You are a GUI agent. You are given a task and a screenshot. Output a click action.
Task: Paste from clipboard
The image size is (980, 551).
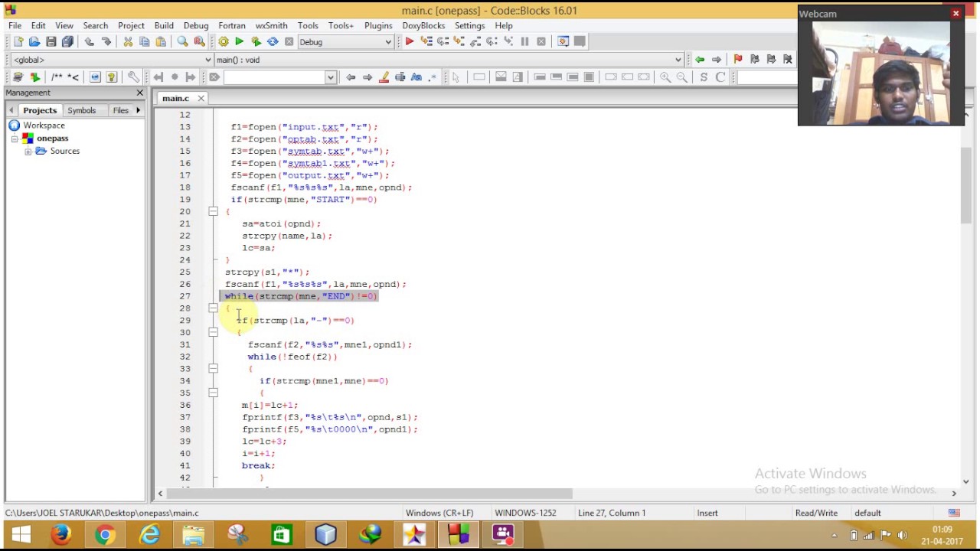click(x=161, y=42)
